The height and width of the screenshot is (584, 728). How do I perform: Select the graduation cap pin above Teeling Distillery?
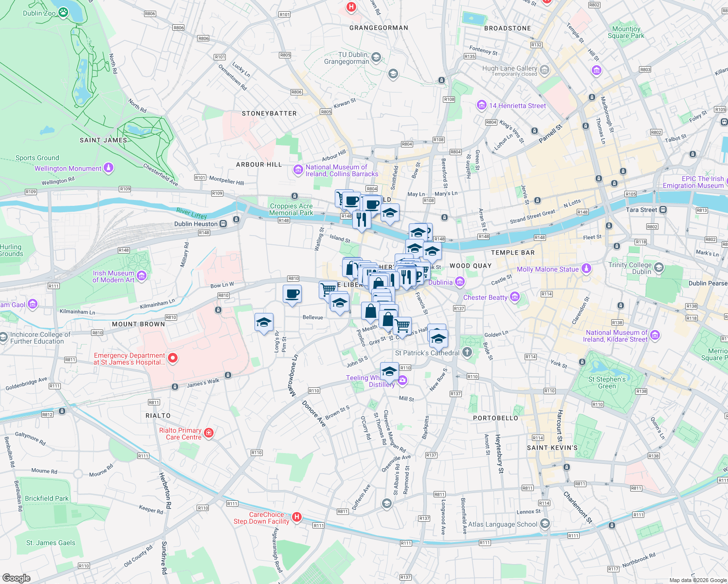pos(389,372)
